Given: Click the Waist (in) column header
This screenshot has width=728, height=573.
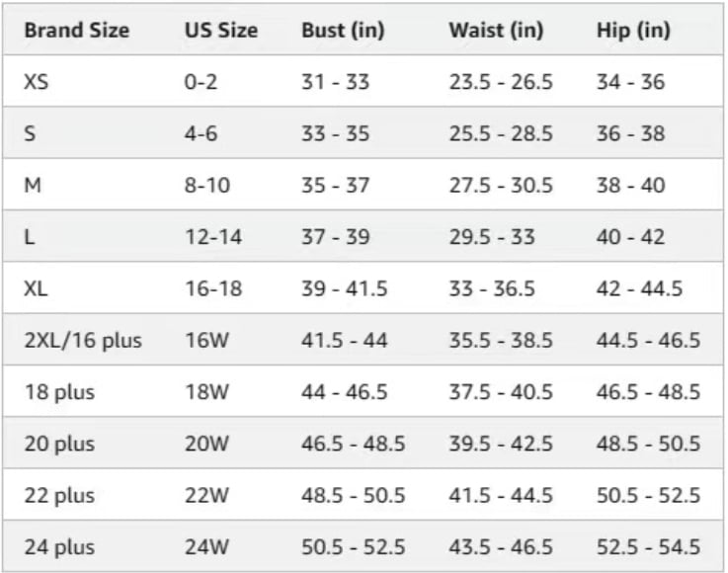Looking at the screenshot, I should coord(496,30).
